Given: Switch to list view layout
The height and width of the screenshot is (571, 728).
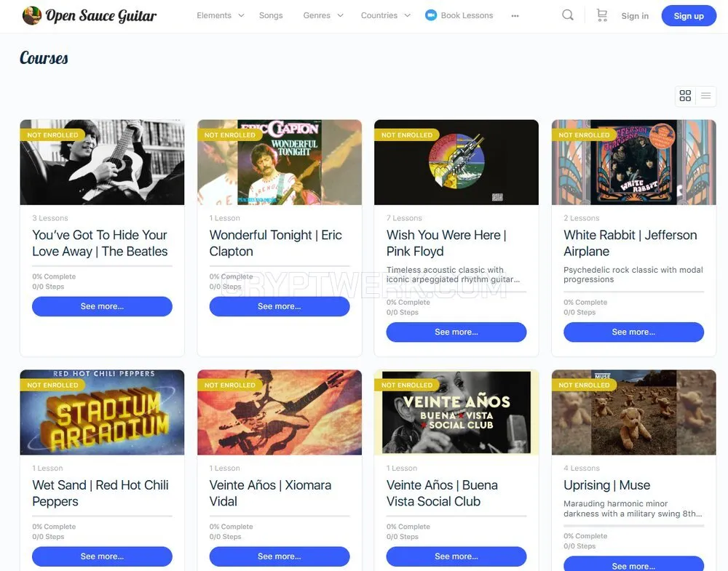Looking at the screenshot, I should (705, 95).
